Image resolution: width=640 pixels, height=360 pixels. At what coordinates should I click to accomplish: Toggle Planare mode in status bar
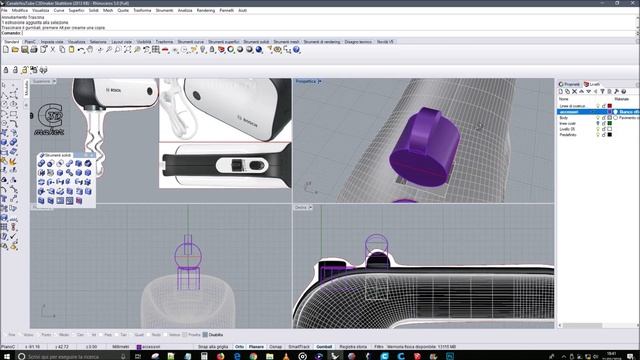256,347
